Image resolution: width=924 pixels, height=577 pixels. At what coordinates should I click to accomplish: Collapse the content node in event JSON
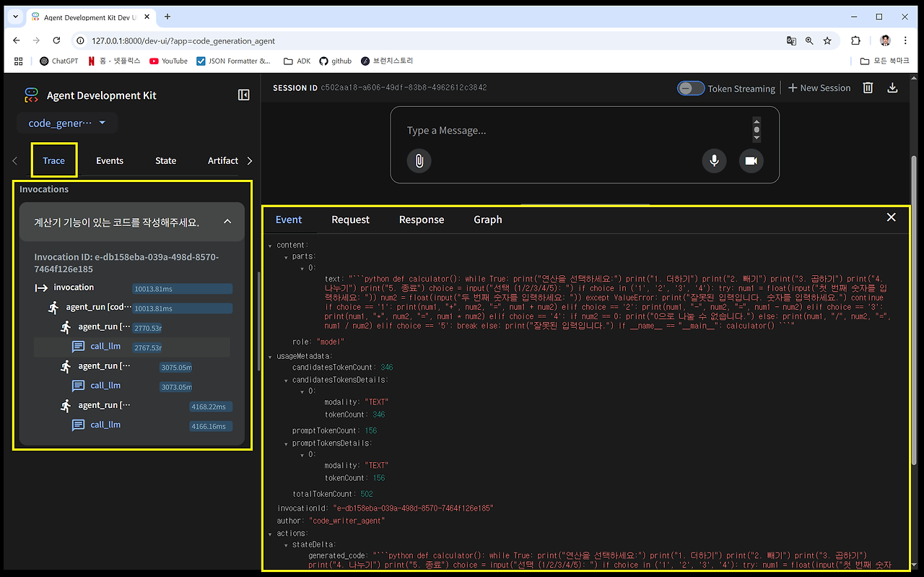pyautogui.click(x=270, y=246)
